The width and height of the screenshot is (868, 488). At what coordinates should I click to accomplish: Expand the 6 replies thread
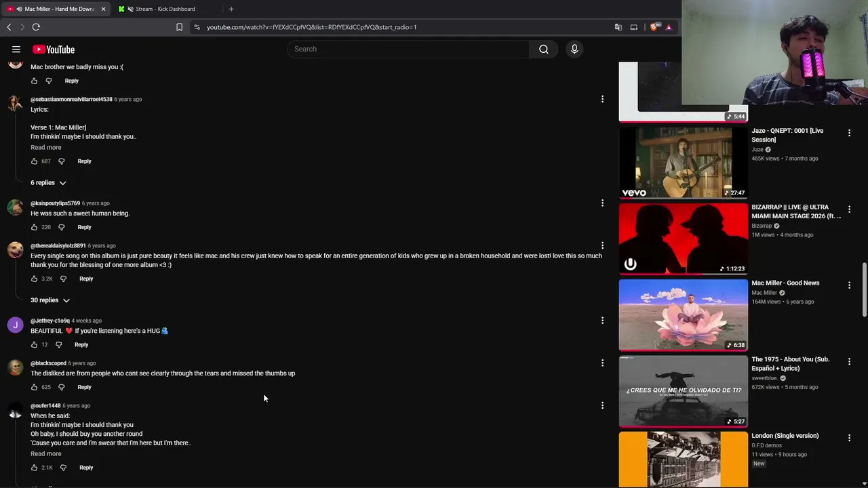(x=48, y=183)
